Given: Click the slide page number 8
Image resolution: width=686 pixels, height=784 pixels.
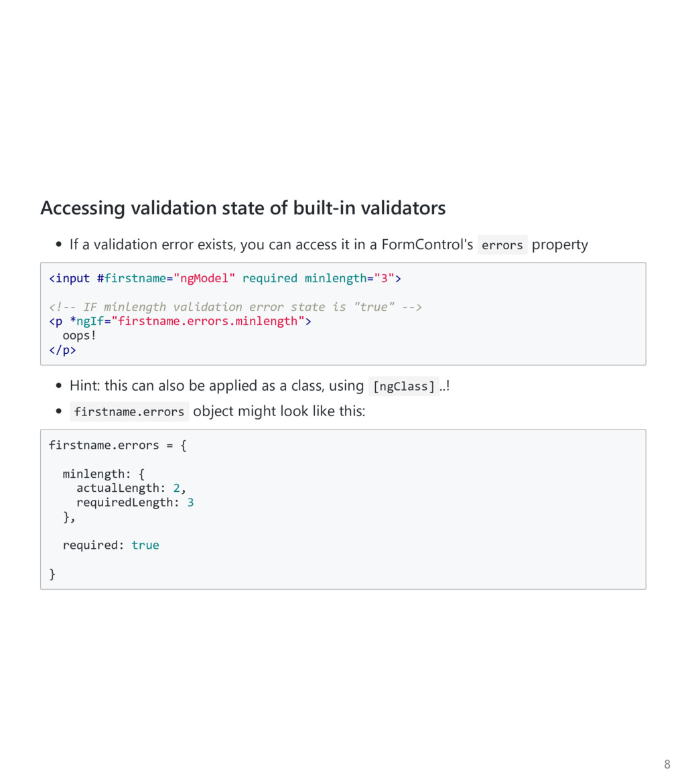Looking at the screenshot, I should coord(667,764).
